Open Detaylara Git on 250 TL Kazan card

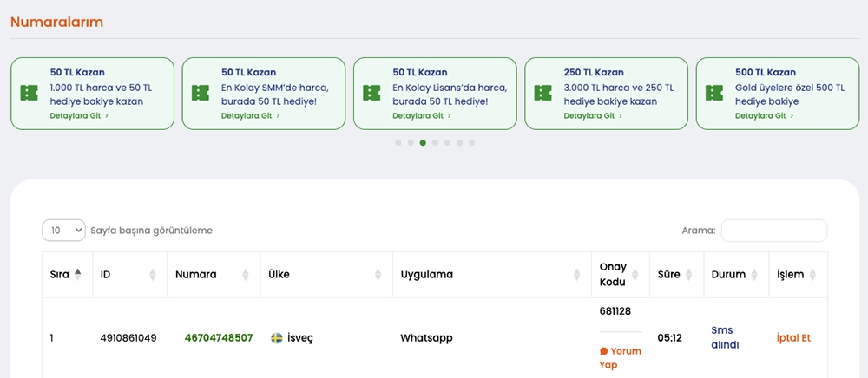pyautogui.click(x=593, y=115)
